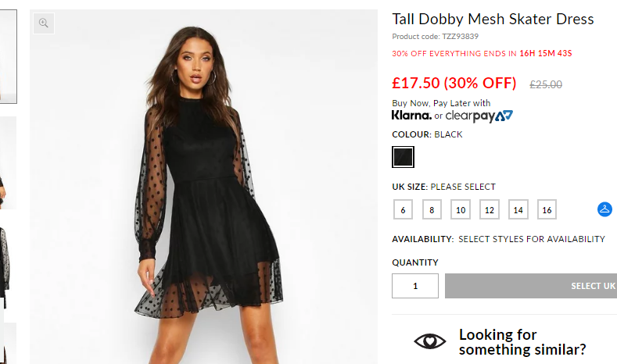The width and height of the screenshot is (617, 364).
Task: Open Looking for something similar link
Action: (522, 342)
